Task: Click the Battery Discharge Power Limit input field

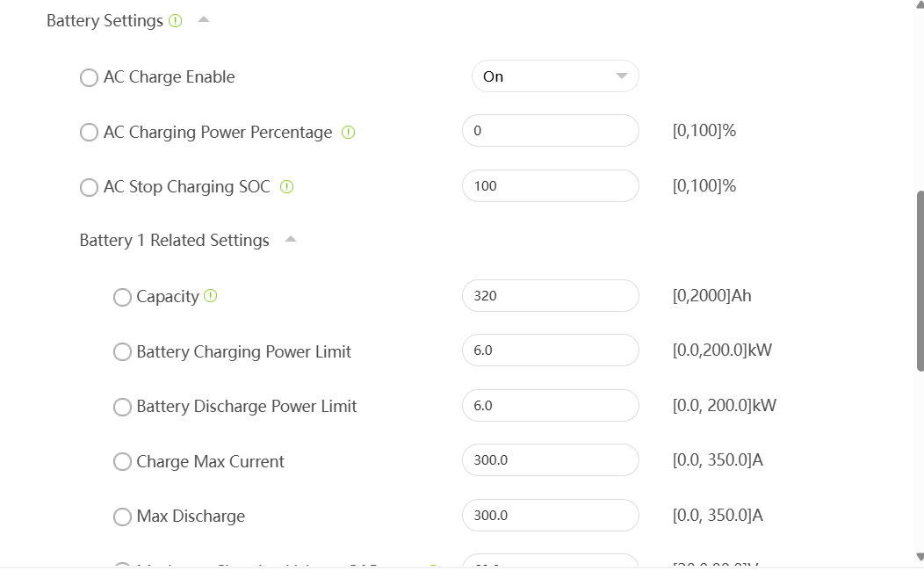Action: (x=550, y=406)
